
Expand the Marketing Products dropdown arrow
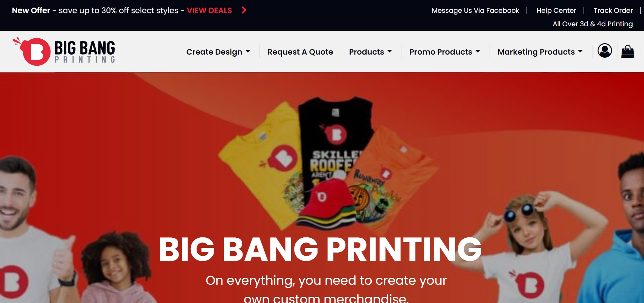pos(580,51)
